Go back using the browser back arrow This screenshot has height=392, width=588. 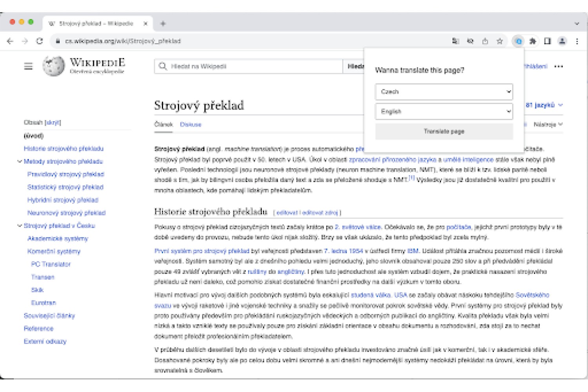pyautogui.click(x=10, y=41)
